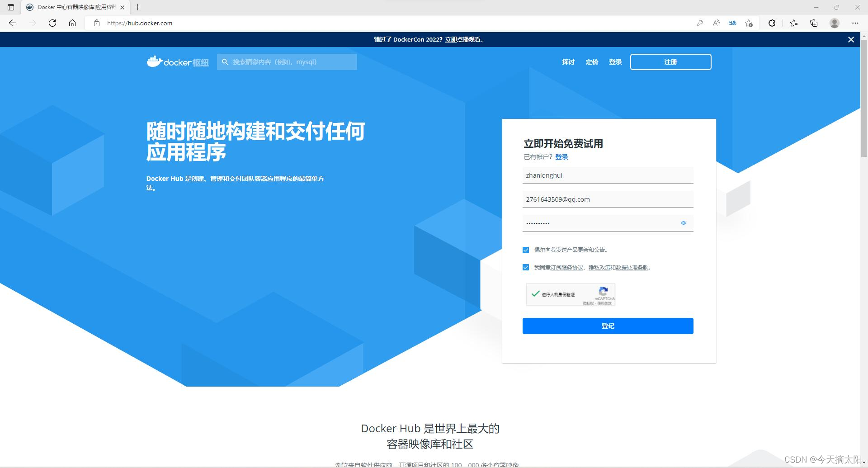Click the 注册 button in the header
The image size is (868, 468).
click(x=670, y=62)
